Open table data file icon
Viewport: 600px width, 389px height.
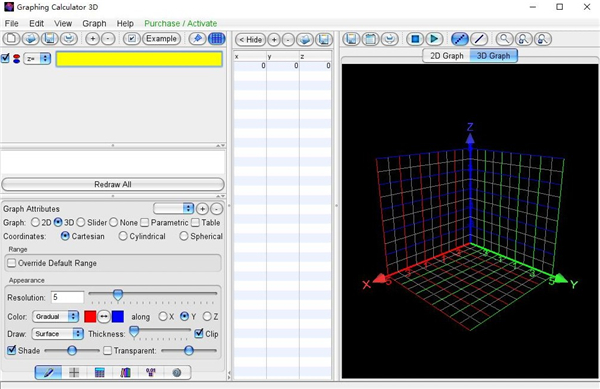click(x=305, y=39)
